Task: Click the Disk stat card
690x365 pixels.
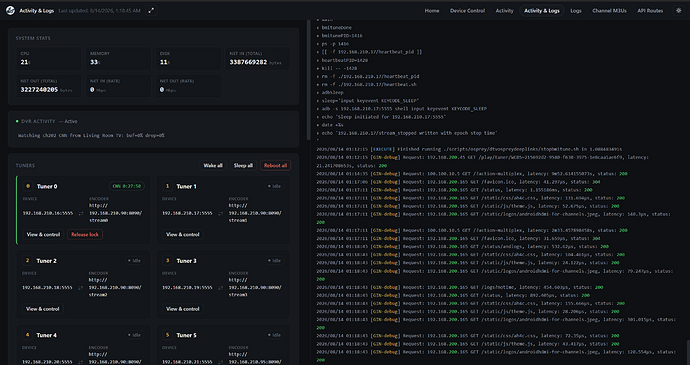Action: pyautogui.click(x=188, y=59)
